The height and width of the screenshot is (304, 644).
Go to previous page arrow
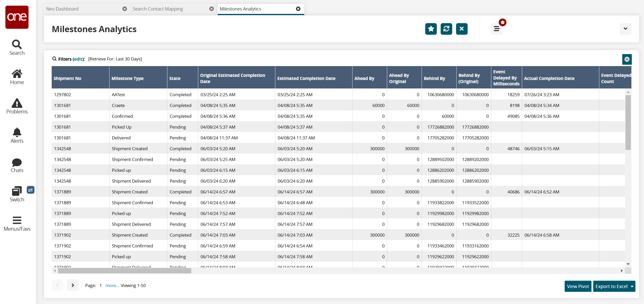pyautogui.click(x=57, y=285)
